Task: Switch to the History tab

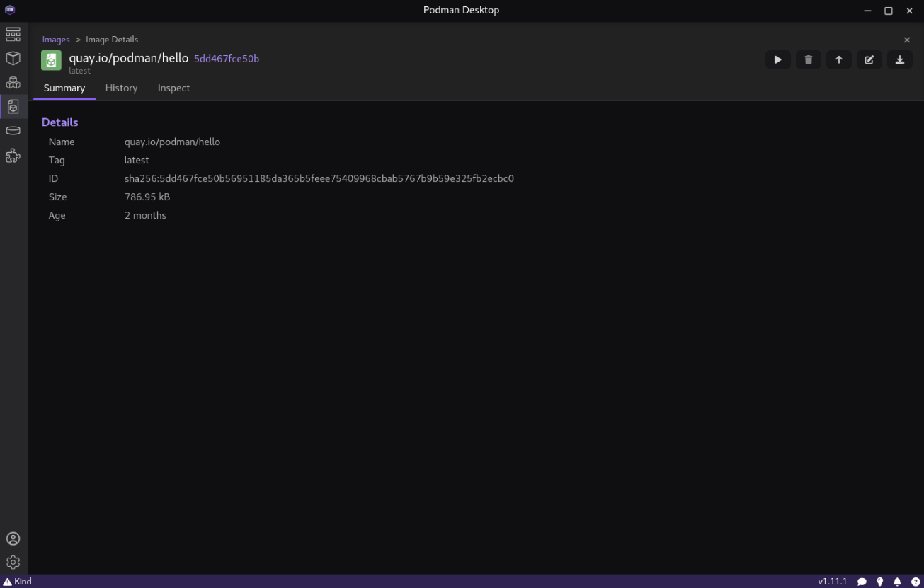Action: click(121, 88)
